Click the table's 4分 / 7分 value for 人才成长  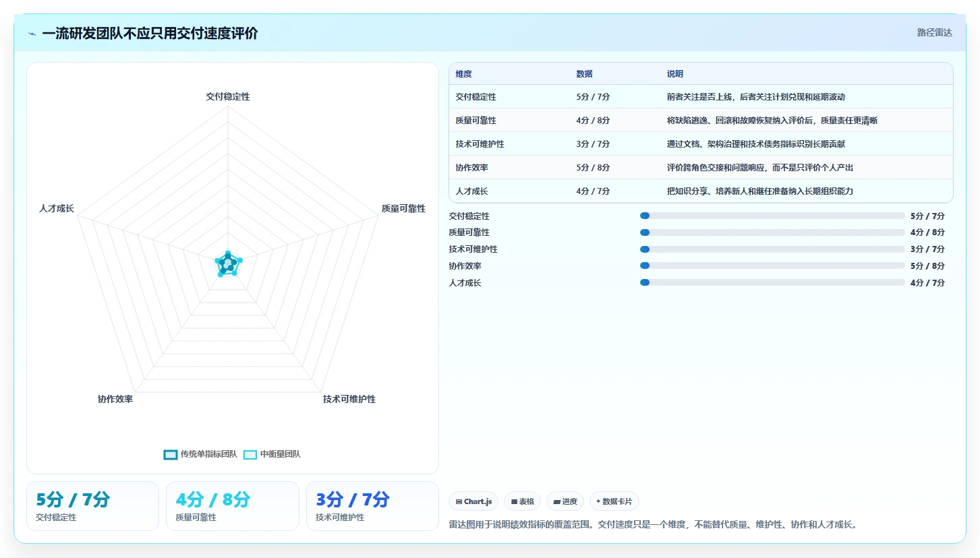593,191
